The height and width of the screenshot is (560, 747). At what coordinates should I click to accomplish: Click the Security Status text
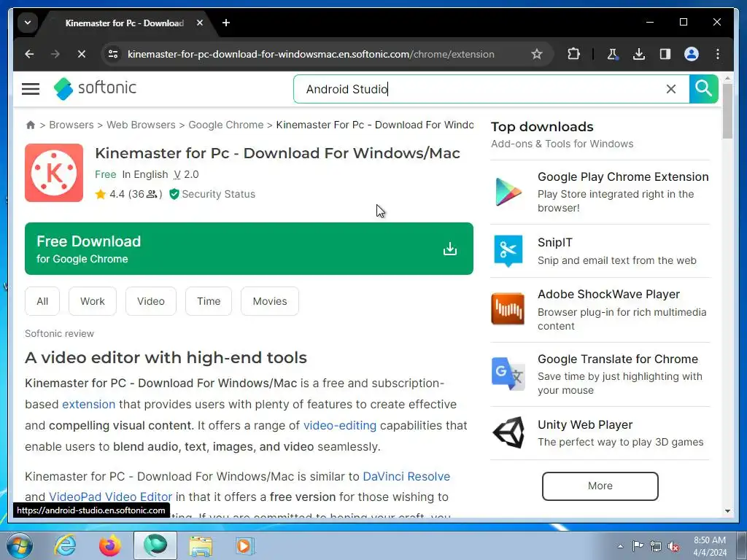pos(219,194)
